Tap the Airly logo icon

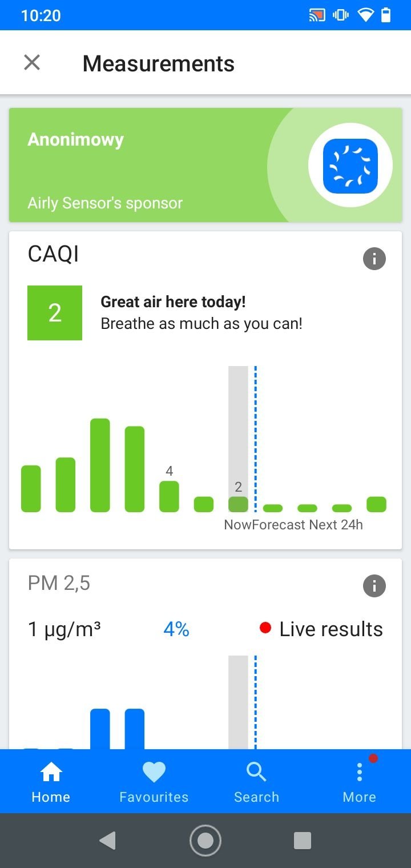pos(350,166)
